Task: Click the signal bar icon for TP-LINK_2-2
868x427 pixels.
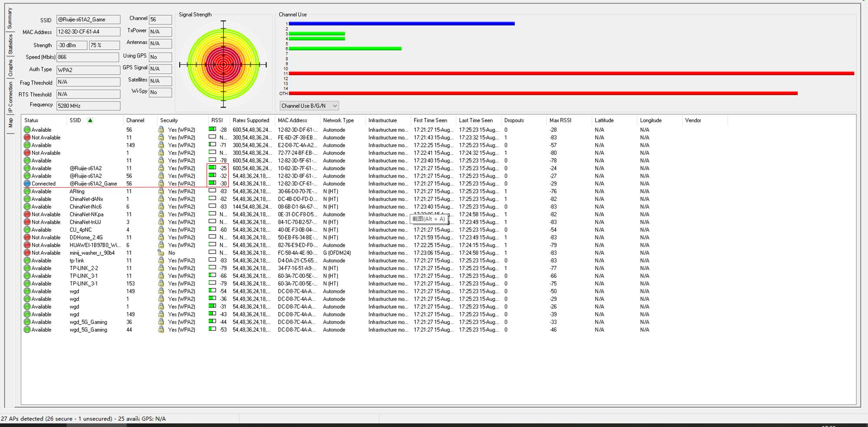Action: [212, 268]
